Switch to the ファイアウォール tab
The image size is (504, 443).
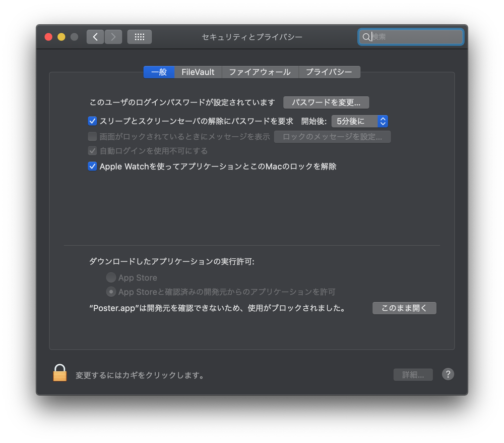[260, 72]
